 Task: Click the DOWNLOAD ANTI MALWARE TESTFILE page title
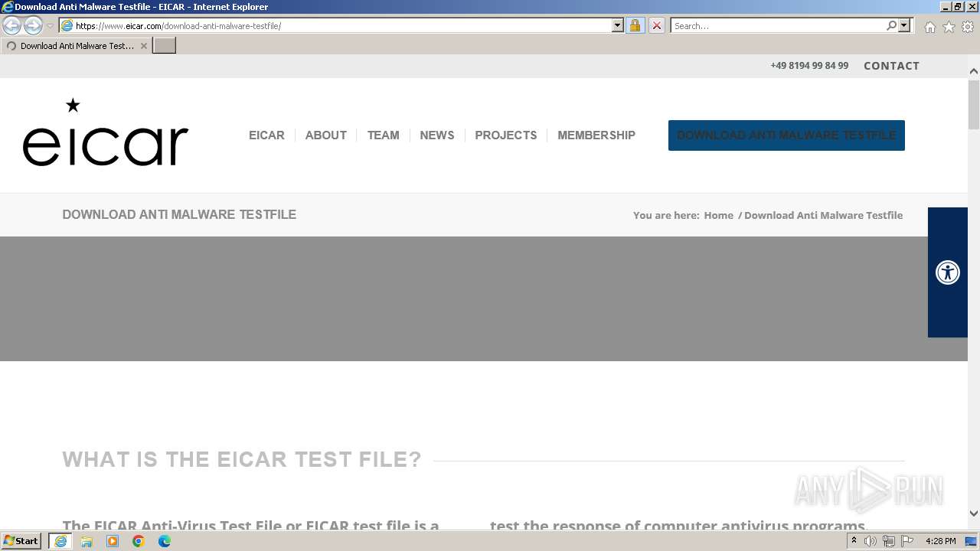[179, 215]
